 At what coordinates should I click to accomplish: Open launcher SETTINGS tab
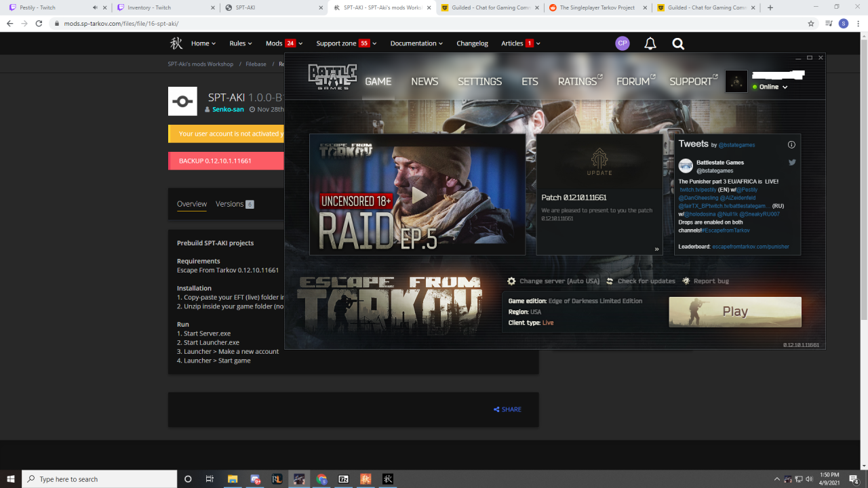tap(479, 81)
